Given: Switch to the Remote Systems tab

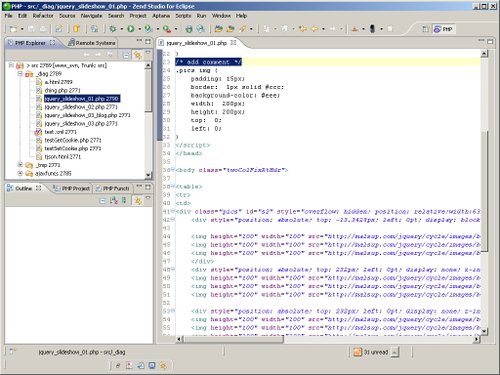Looking at the screenshot, I should 92,43.
